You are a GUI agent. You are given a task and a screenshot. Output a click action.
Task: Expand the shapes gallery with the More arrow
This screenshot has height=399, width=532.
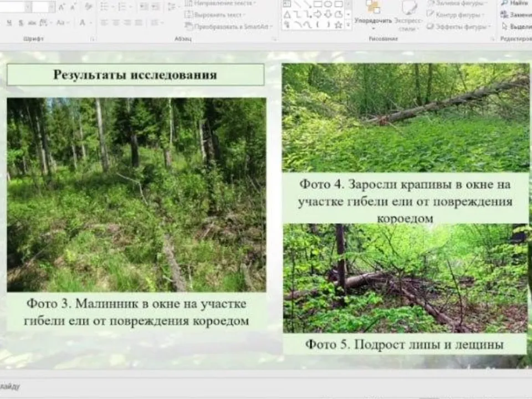coord(348,24)
